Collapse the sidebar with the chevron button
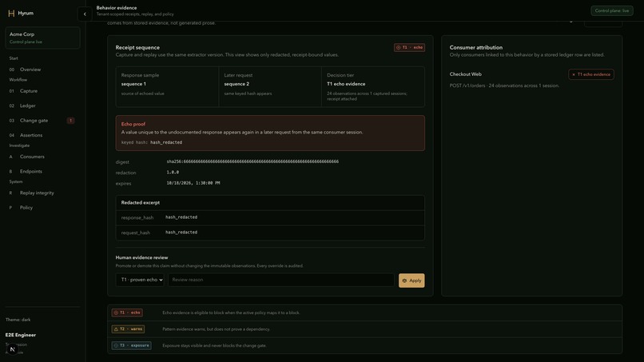 [x=85, y=14]
